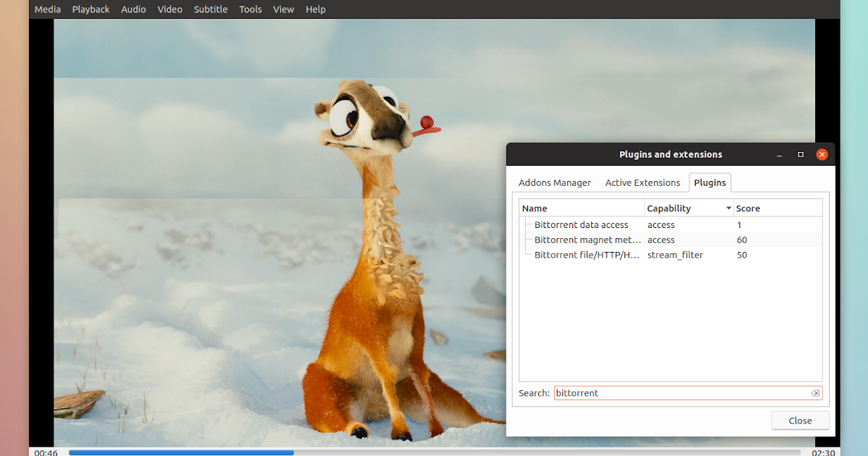The height and width of the screenshot is (456, 868).
Task: Seek using the playback progress bar
Action: pos(436,452)
